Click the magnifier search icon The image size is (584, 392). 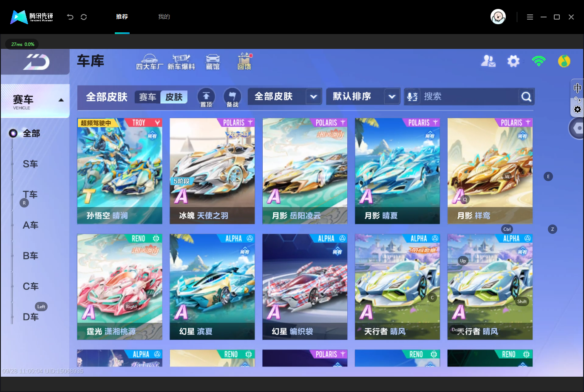tap(526, 97)
